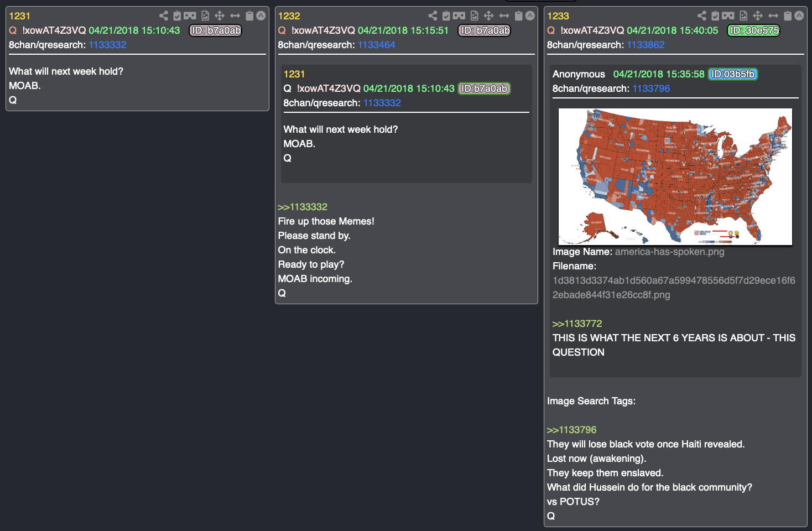Image resolution: width=812 pixels, height=531 pixels.
Task: Click 'They will lose black vote once Haiti revealed.'
Action: pos(646,444)
